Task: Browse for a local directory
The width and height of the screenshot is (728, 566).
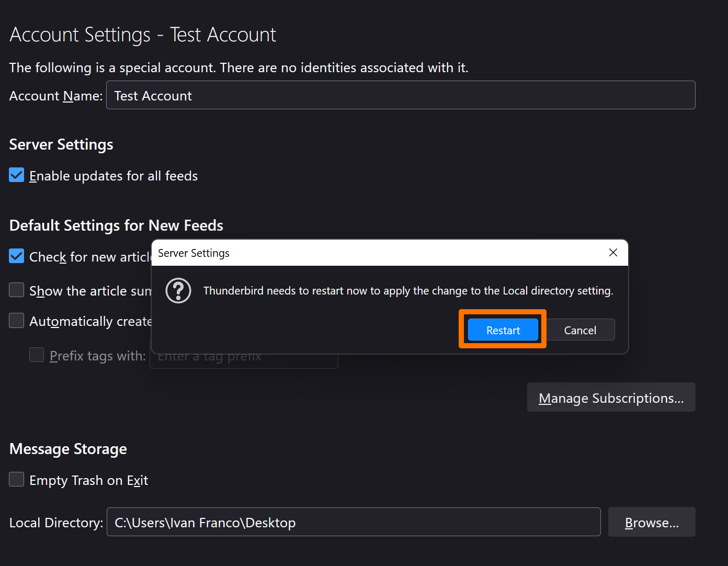Action: click(x=651, y=522)
